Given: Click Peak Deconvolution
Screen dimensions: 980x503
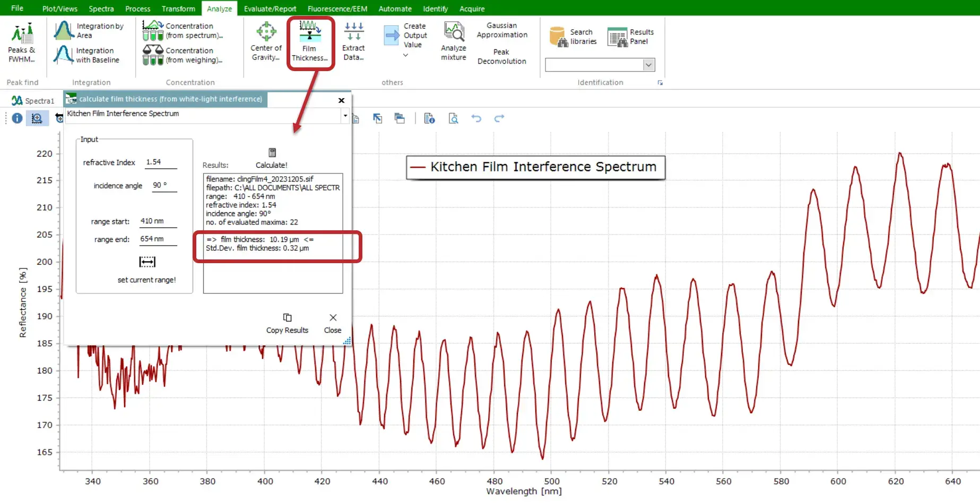Looking at the screenshot, I should [x=501, y=56].
